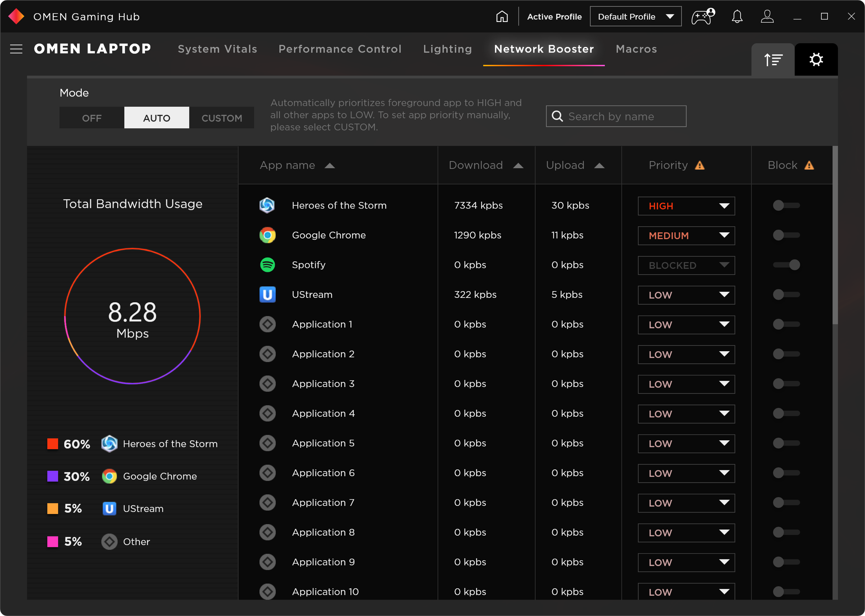Click the Spotify app icon
This screenshot has height=616, width=865.
267,265
